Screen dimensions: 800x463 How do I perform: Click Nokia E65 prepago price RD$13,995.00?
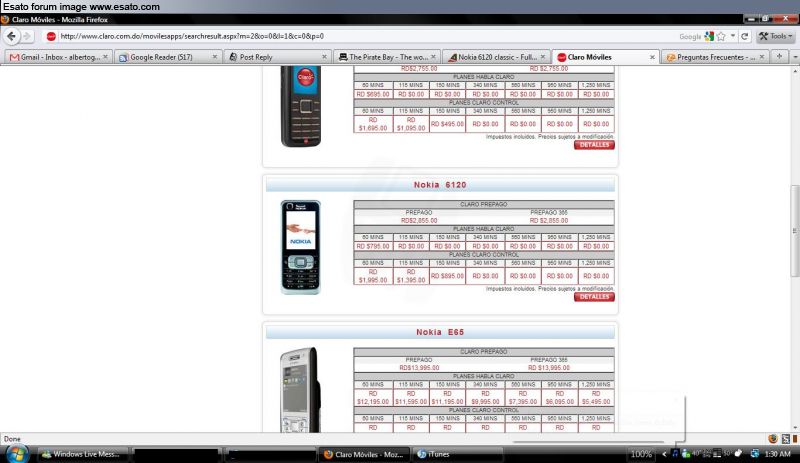click(419, 368)
